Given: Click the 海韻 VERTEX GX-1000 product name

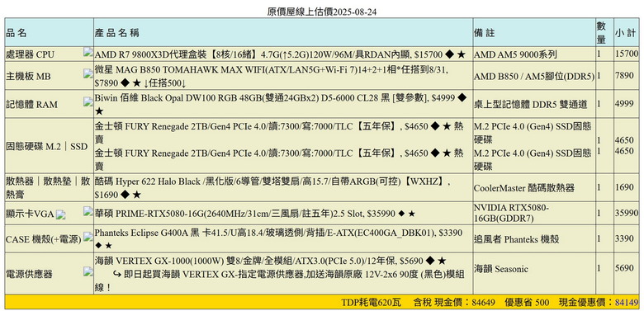Looking at the screenshot, I should pyautogui.click(x=271, y=261).
